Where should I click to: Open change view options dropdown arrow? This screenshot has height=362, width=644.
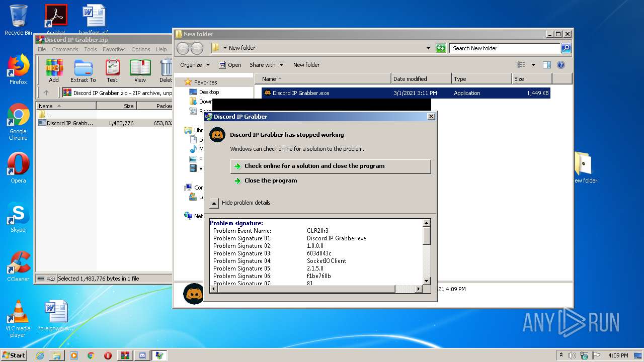[533, 65]
